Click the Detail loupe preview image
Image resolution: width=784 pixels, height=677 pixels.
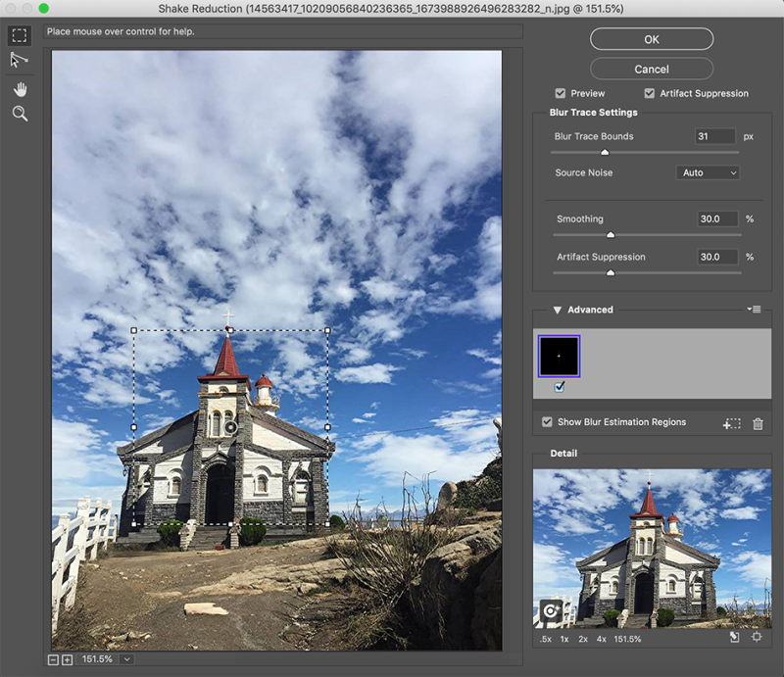(652, 549)
